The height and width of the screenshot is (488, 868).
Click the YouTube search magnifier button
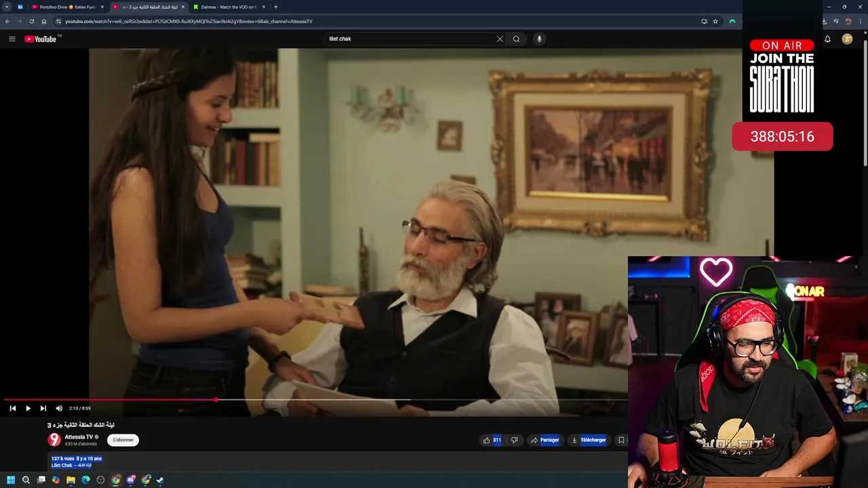[x=516, y=39]
